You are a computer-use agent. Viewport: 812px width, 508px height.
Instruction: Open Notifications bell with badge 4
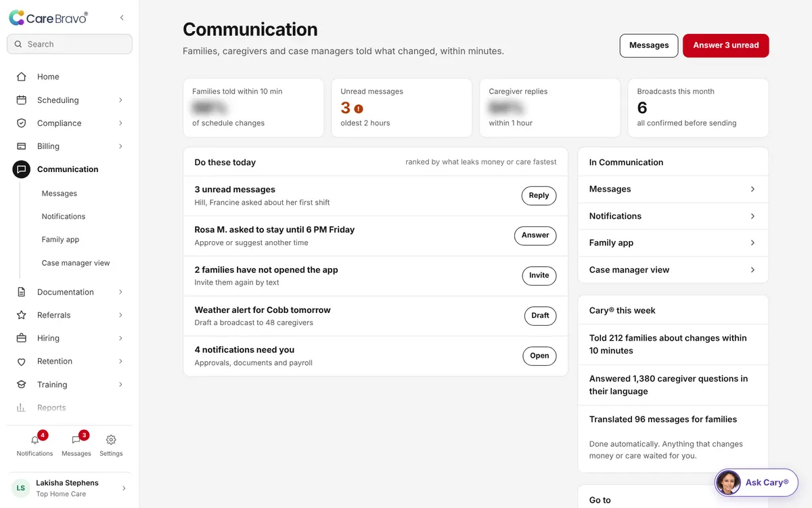[35, 440]
